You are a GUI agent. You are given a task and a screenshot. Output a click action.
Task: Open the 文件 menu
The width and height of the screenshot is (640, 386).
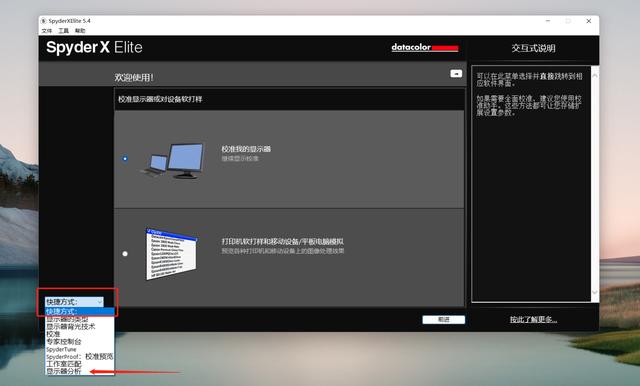tap(47, 31)
